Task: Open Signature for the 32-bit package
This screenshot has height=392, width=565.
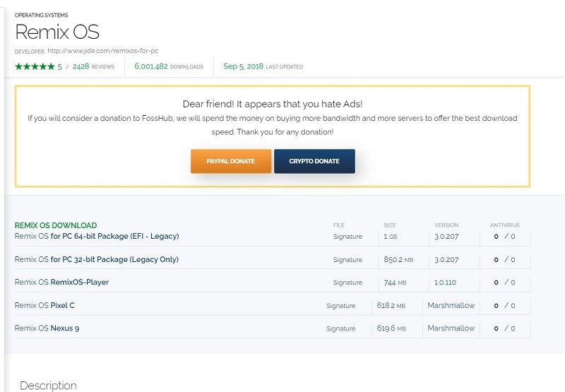Action: click(x=347, y=260)
